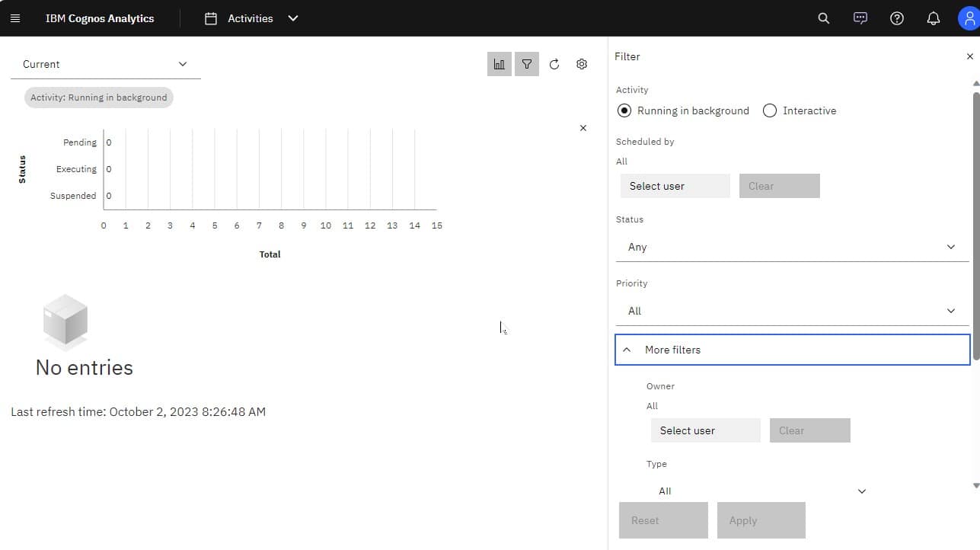Image resolution: width=980 pixels, height=550 pixels.
Task: Open the hamburger navigation menu
Action: [15, 18]
